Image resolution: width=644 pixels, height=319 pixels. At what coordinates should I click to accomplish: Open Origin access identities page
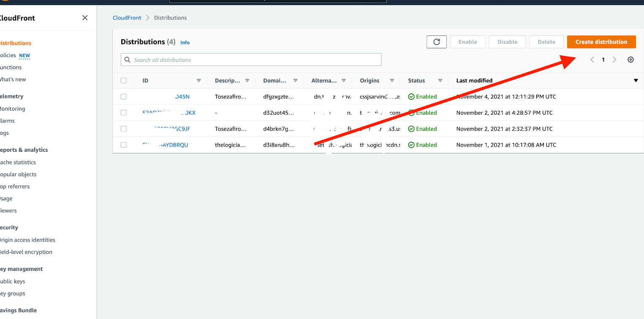27,240
